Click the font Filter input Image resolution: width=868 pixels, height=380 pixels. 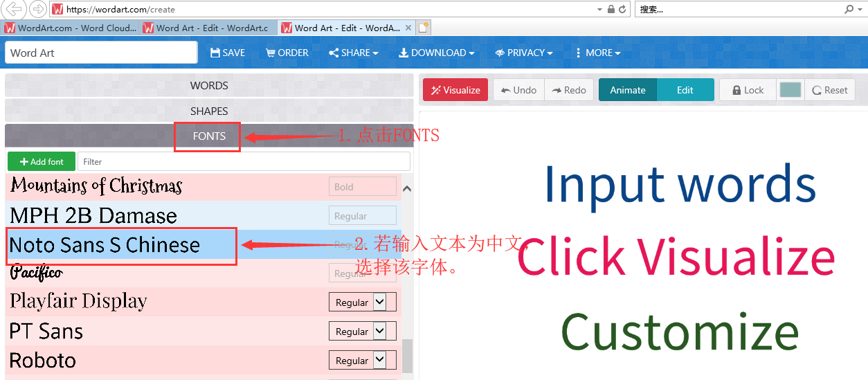coord(244,162)
